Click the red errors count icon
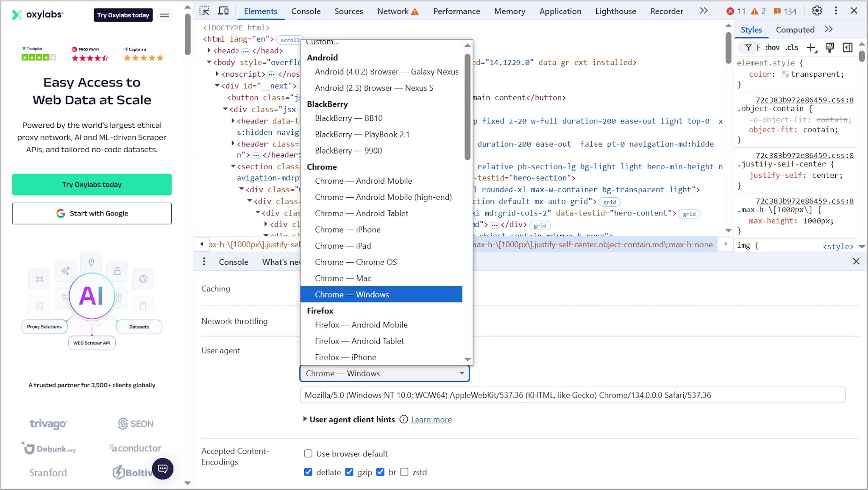Screen dimensions: 868x490 click(x=730, y=11)
